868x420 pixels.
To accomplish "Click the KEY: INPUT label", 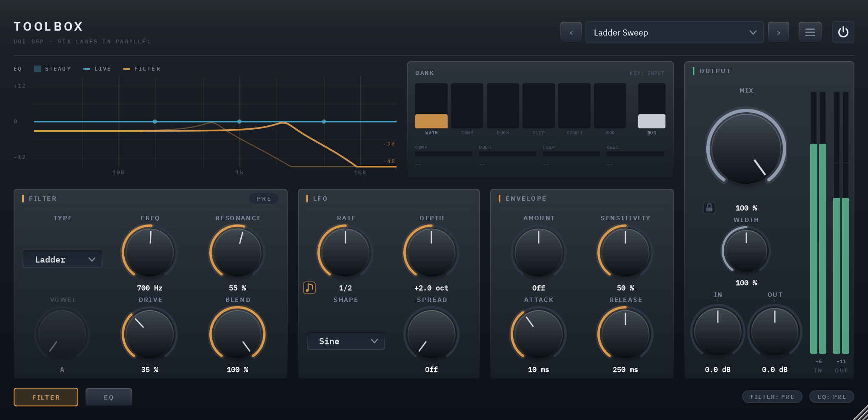I will pos(647,73).
